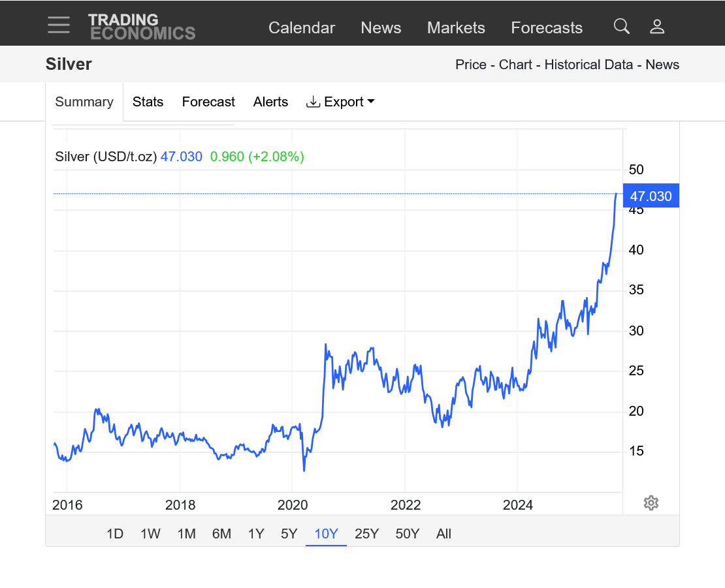Viewport: 725px width, 588px height.
Task: Click the 47.030 current price label
Action: 651,196
